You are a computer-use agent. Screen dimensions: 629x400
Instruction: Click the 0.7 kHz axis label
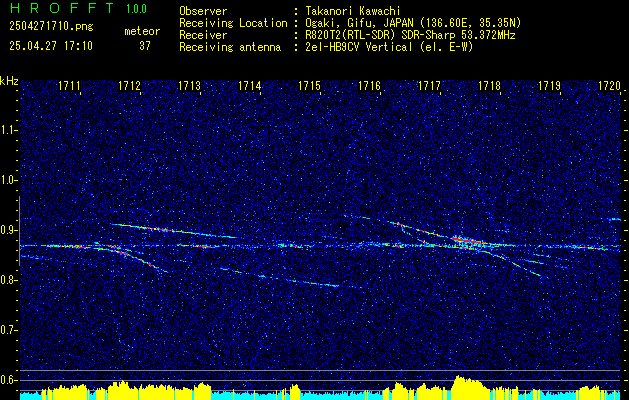tap(8, 330)
